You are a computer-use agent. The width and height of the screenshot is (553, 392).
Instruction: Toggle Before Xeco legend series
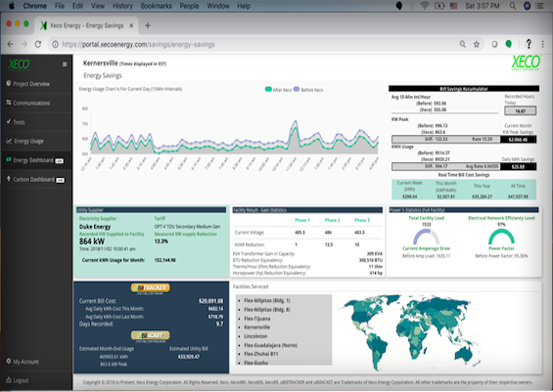coord(308,90)
